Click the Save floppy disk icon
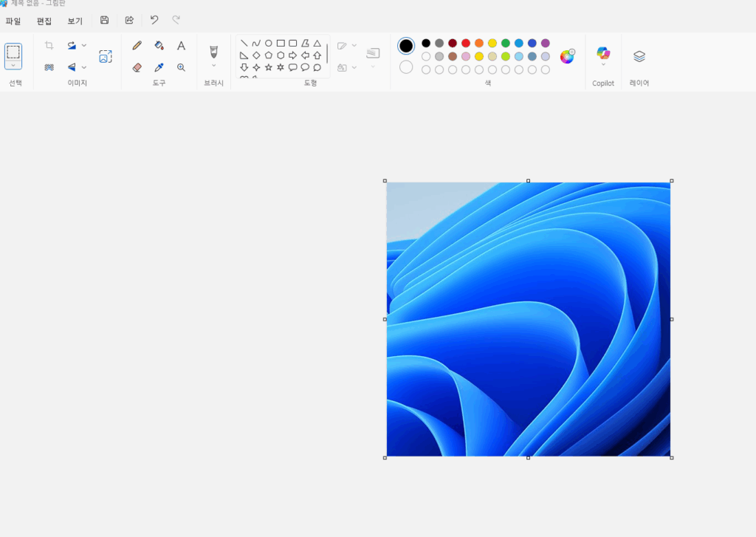This screenshot has height=537, width=756. click(x=104, y=20)
